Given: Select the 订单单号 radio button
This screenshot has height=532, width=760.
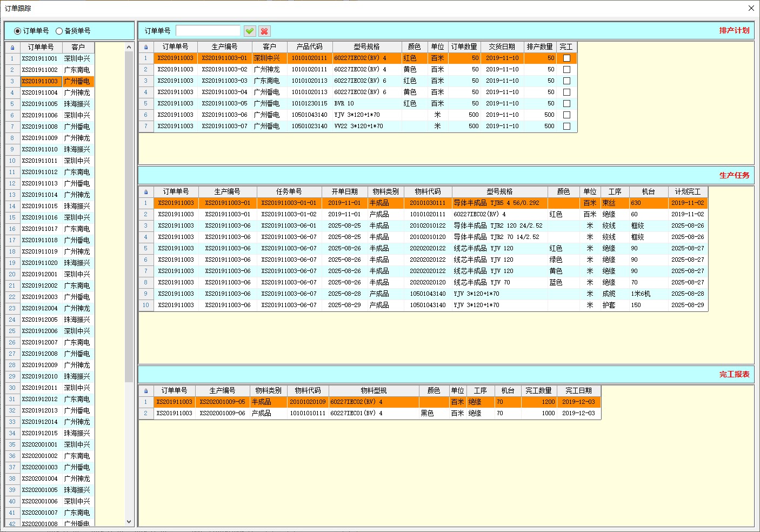Looking at the screenshot, I should (x=18, y=31).
